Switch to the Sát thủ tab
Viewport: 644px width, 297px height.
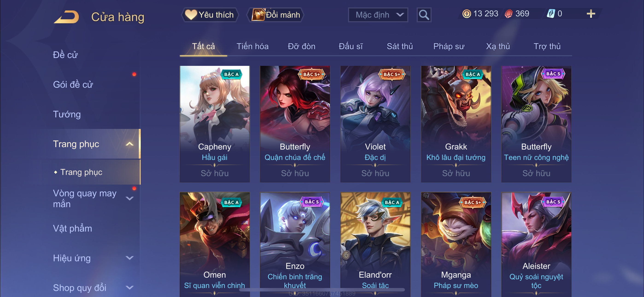point(400,46)
